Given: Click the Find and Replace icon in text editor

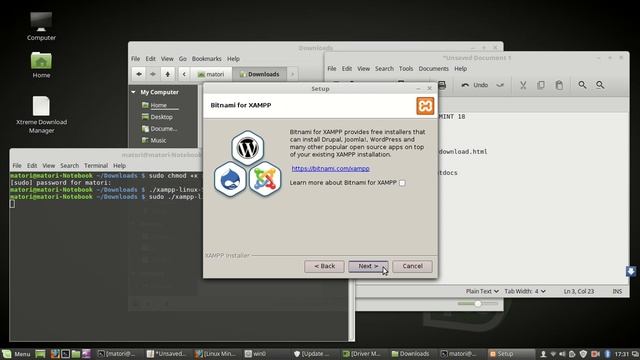Looking at the screenshot, I should point(600,85).
